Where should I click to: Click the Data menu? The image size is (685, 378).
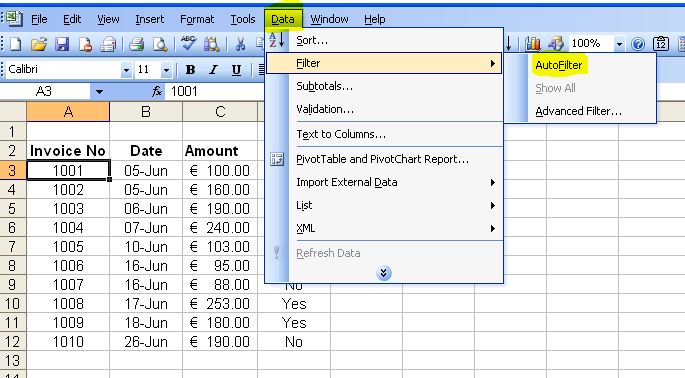pos(283,19)
